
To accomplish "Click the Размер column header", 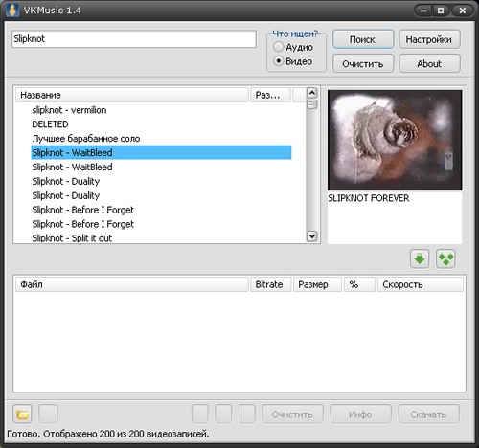I will click(317, 284).
